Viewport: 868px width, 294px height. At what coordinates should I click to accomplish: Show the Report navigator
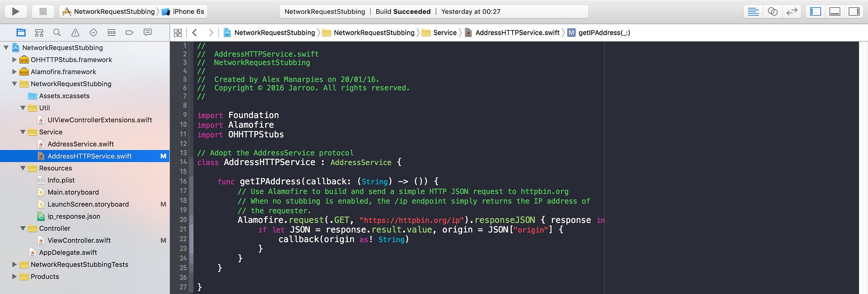[x=148, y=33]
